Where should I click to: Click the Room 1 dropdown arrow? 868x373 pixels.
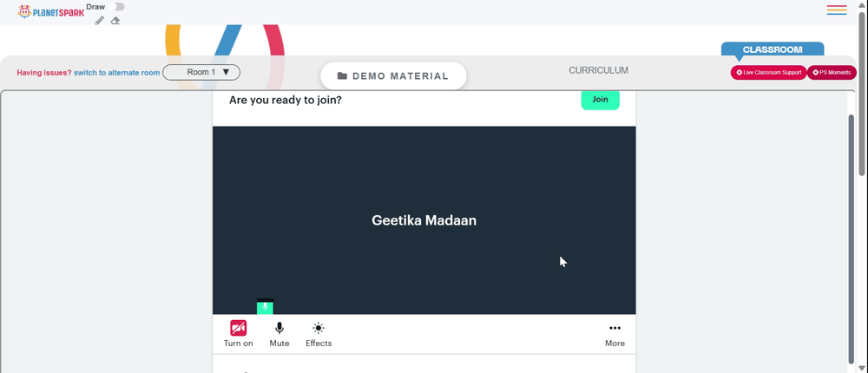(x=226, y=72)
